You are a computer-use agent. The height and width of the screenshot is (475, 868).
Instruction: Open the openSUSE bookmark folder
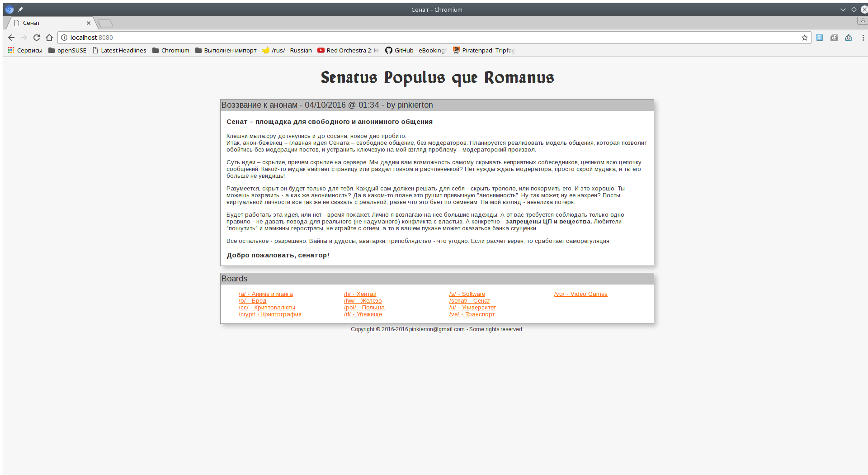tap(67, 50)
